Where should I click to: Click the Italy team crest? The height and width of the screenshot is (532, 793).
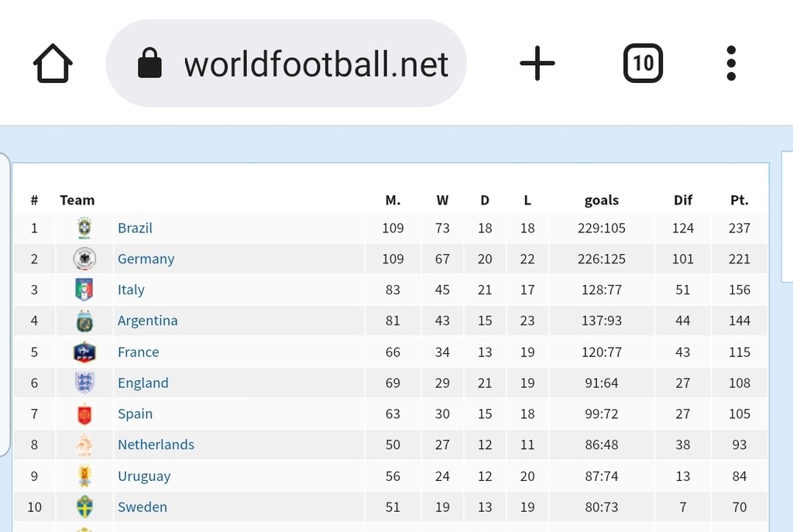[84, 290]
